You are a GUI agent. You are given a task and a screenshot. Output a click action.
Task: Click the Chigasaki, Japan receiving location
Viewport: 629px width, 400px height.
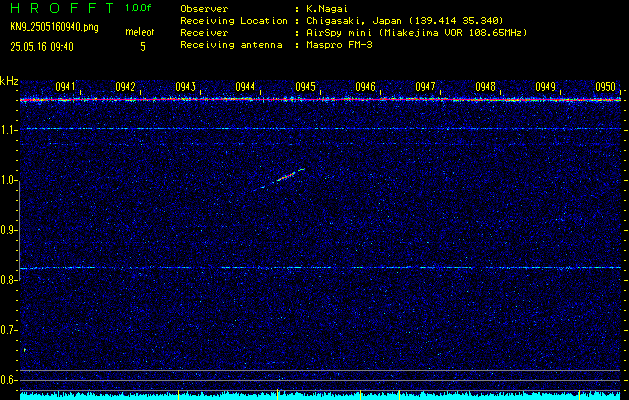[404, 21]
